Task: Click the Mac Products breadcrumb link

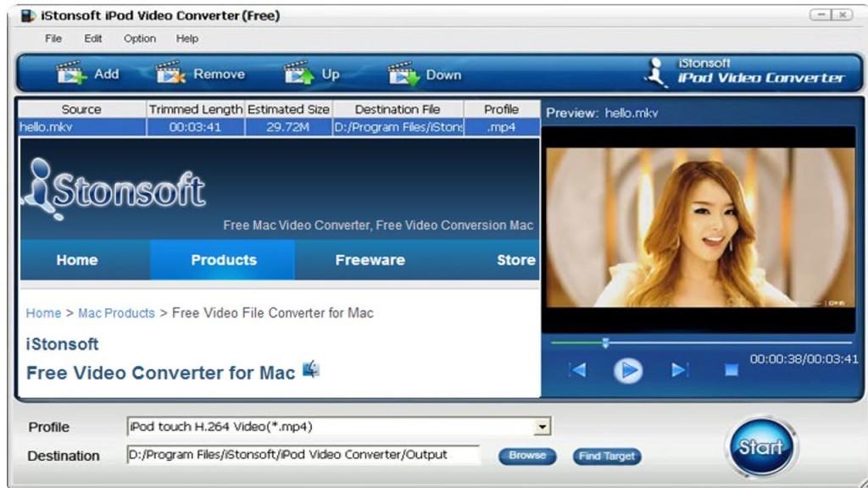Action: point(116,313)
